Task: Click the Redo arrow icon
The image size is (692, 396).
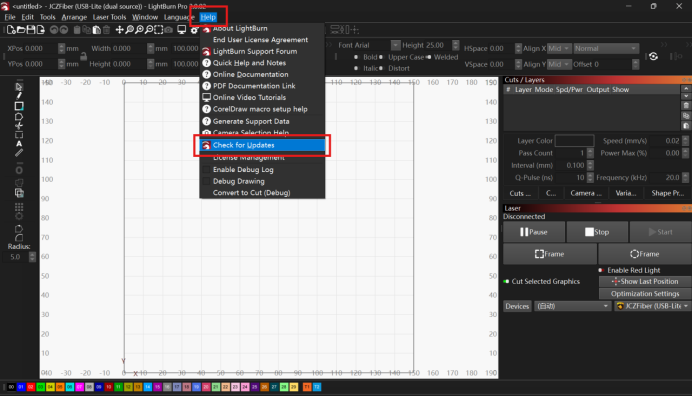Action: click(64, 30)
